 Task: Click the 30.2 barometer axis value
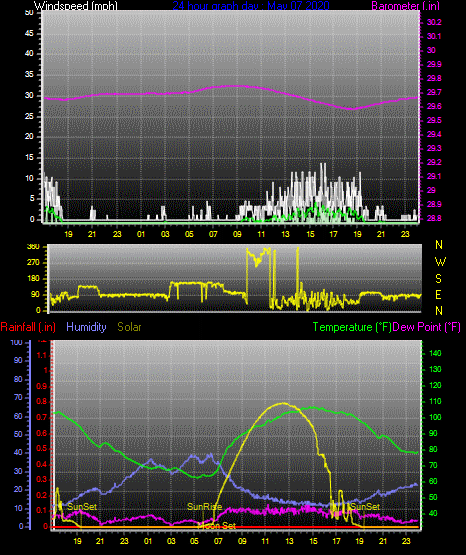pos(434,22)
